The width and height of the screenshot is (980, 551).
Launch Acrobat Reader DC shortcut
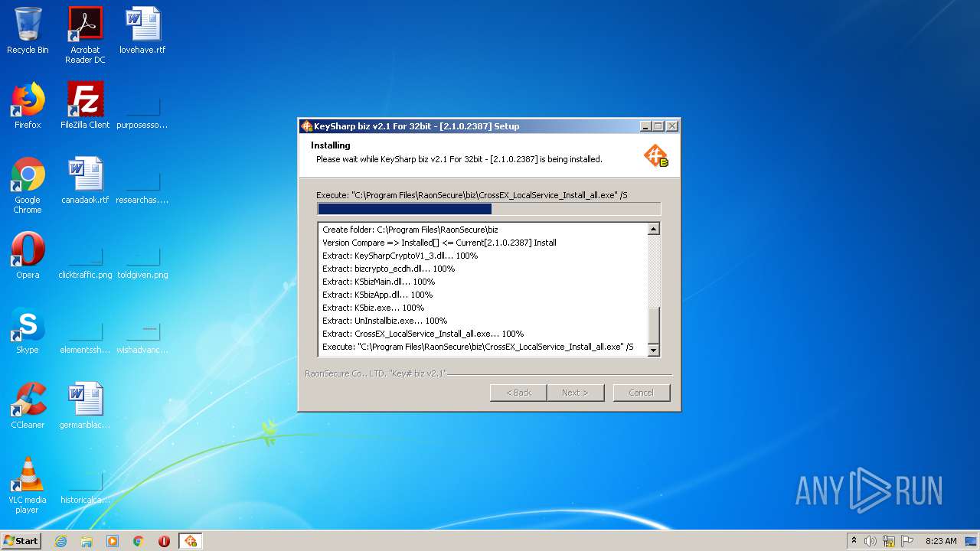coord(85,34)
